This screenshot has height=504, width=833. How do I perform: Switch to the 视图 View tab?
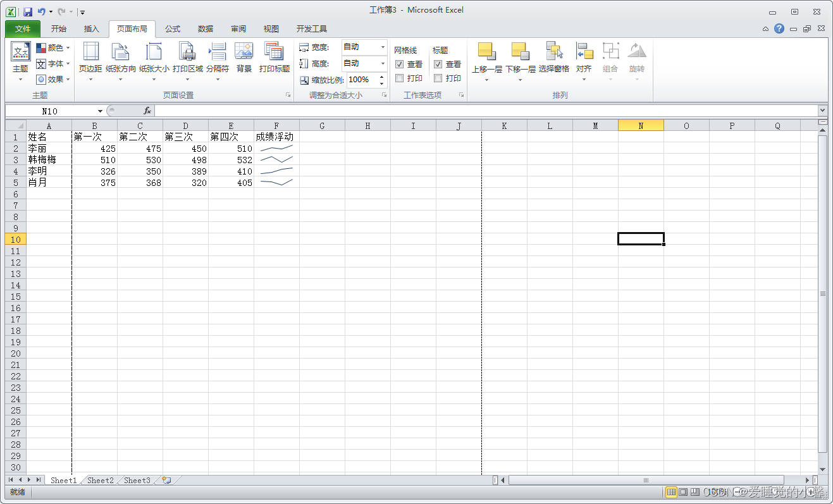pyautogui.click(x=271, y=29)
